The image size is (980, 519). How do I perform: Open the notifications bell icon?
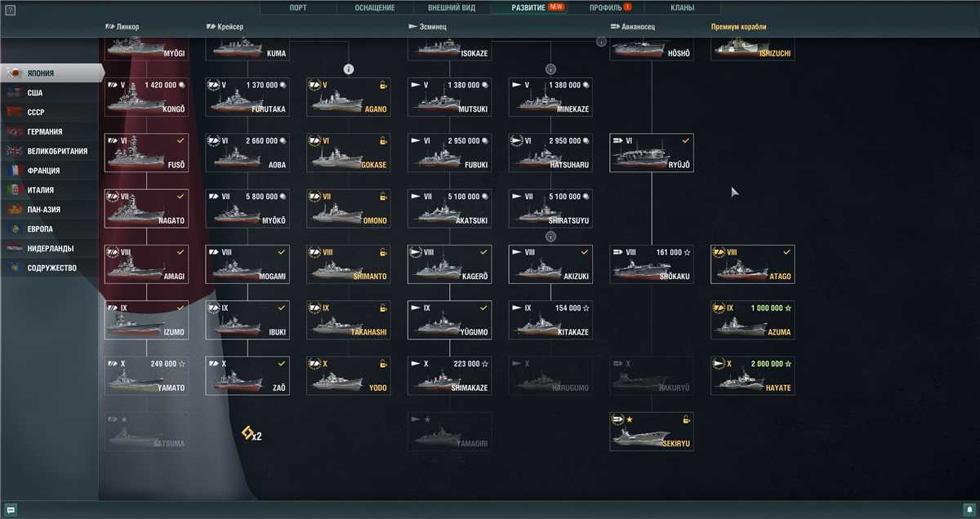pyautogui.click(x=969, y=510)
